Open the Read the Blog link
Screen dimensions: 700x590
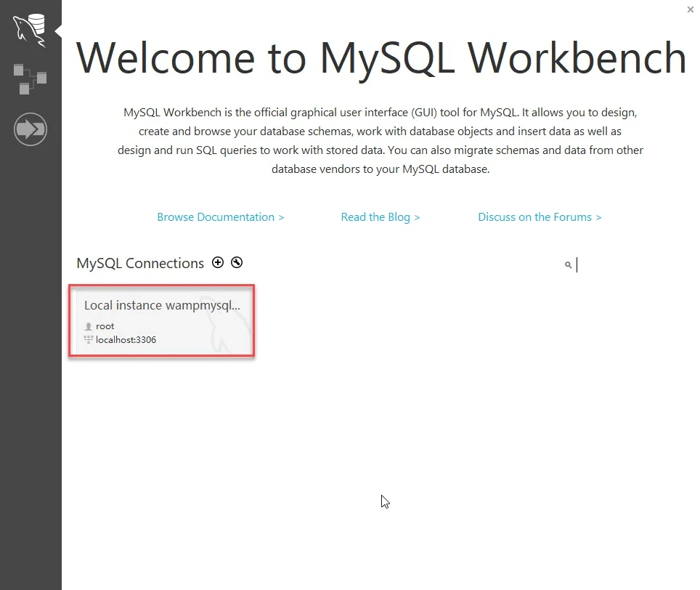click(x=380, y=217)
